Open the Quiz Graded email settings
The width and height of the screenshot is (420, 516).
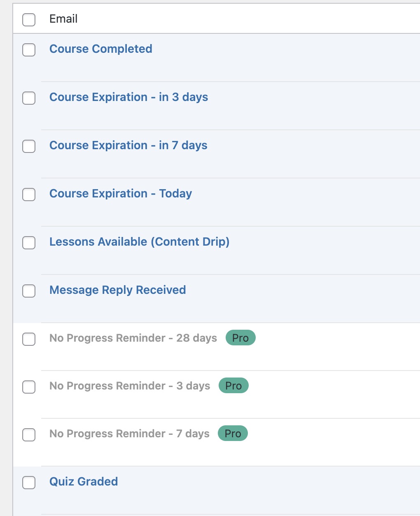84,481
